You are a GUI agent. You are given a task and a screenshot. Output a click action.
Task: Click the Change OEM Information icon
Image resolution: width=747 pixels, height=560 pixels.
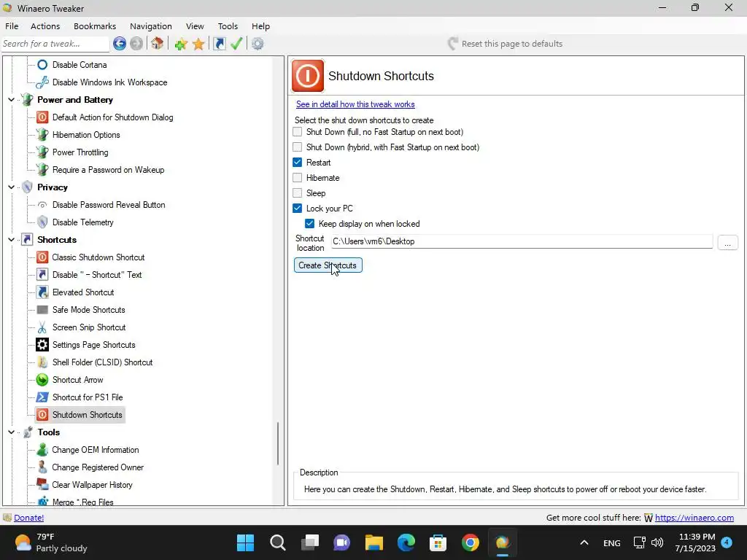[x=42, y=450]
